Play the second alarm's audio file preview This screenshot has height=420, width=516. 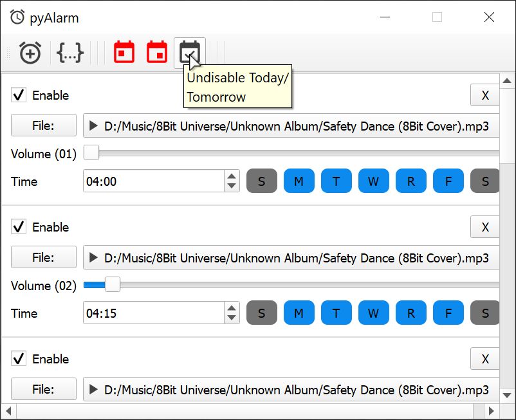point(93,258)
